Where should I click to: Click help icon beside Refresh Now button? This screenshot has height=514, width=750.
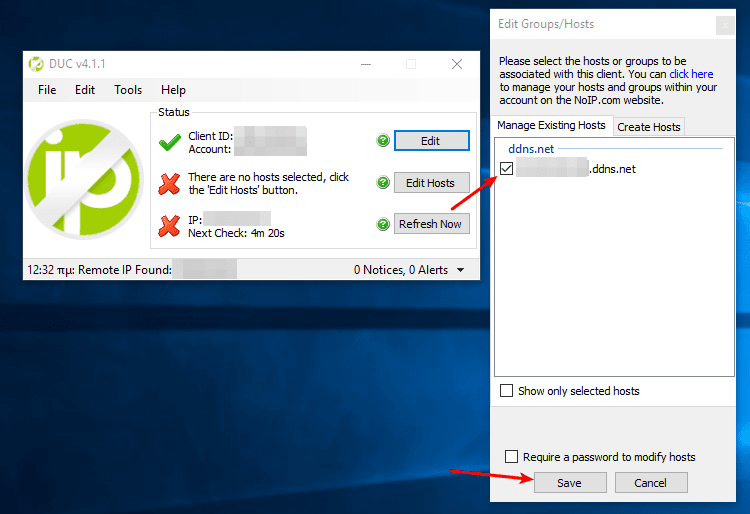(383, 224)
